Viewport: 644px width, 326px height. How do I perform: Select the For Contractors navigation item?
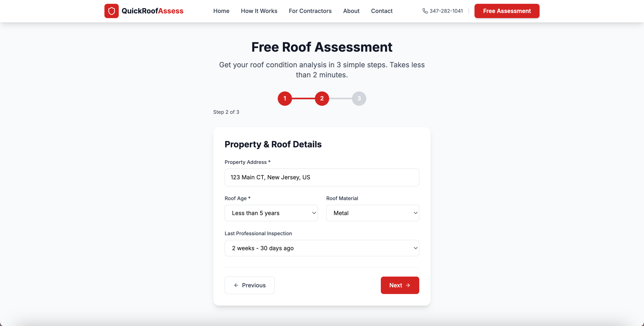pyautogui.click(x=310, y=11)
